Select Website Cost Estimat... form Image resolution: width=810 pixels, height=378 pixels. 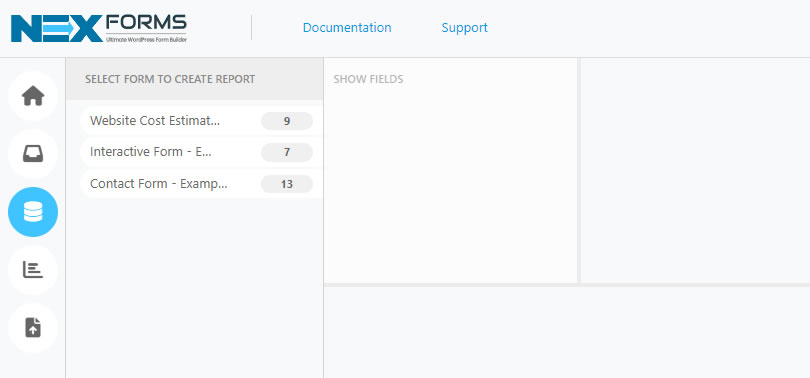201,121
